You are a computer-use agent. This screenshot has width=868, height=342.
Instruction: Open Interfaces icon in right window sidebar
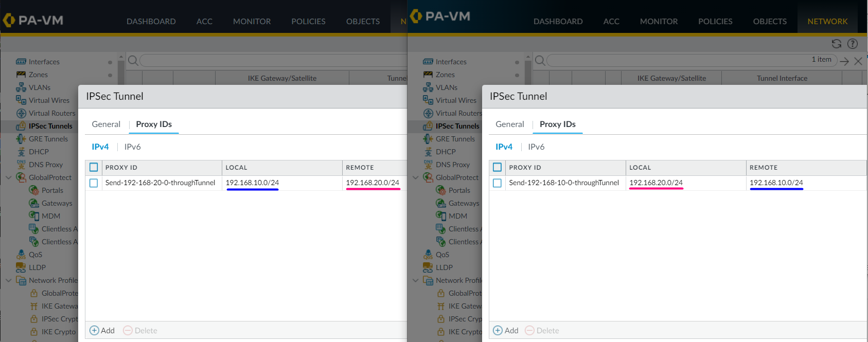428,62
